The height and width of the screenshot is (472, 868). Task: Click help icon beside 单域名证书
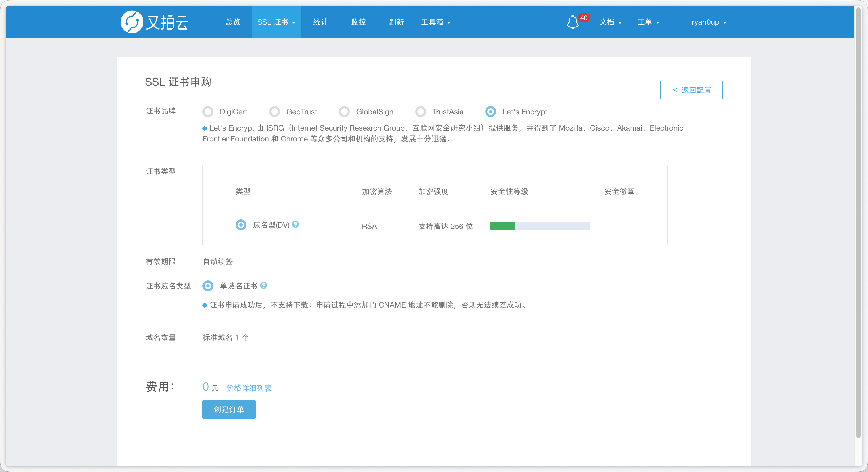click(264, 285)
